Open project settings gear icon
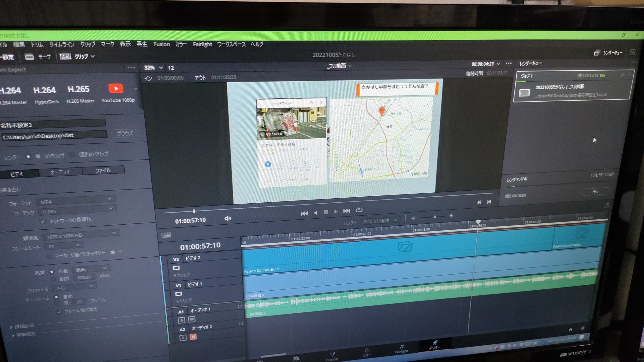 click(x=582, y=328)
